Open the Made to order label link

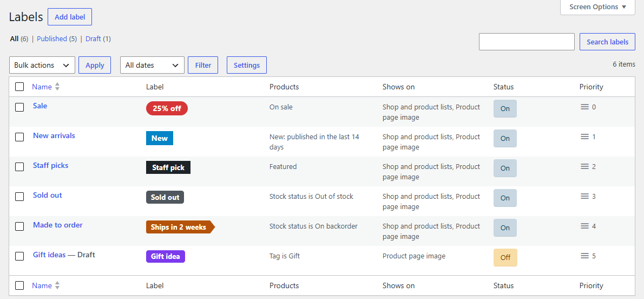58,225
